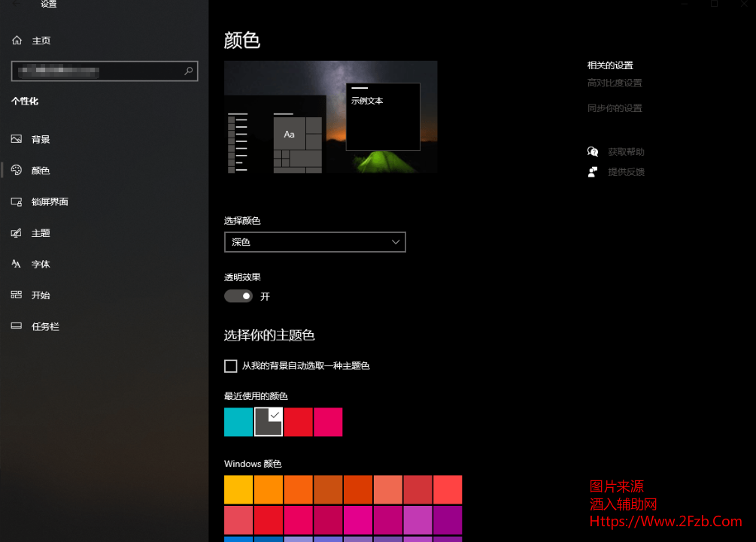Click the 字体 font icon in sidebar
Screen dimensions: 756x542
point(17,264)
